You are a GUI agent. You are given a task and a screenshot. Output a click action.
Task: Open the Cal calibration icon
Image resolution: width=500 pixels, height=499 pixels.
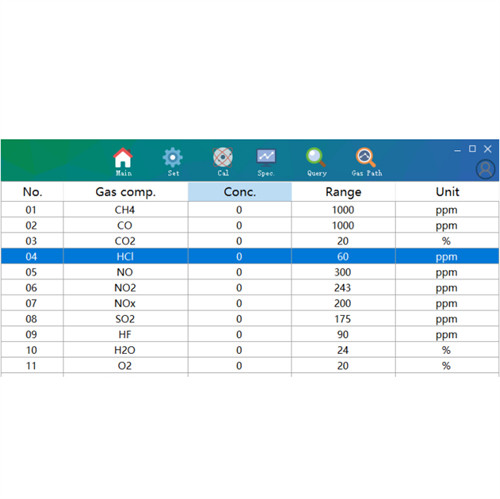tap(223, 157)
